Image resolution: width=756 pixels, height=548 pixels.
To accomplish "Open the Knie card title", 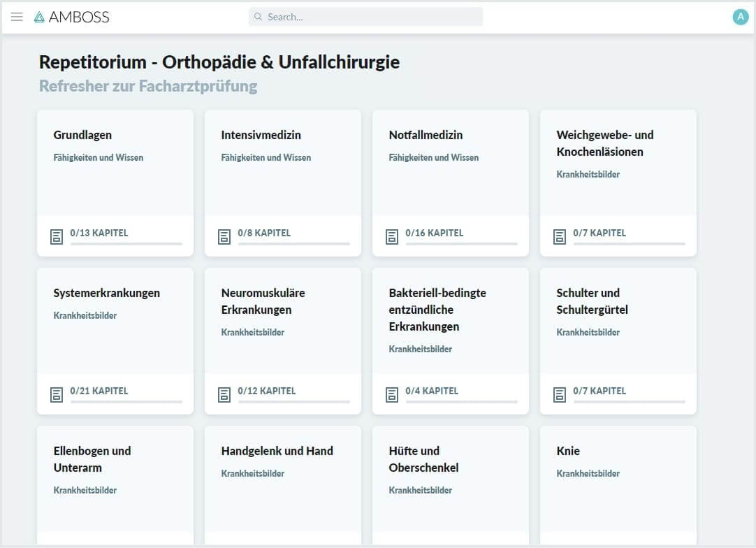I will point(568,451).
